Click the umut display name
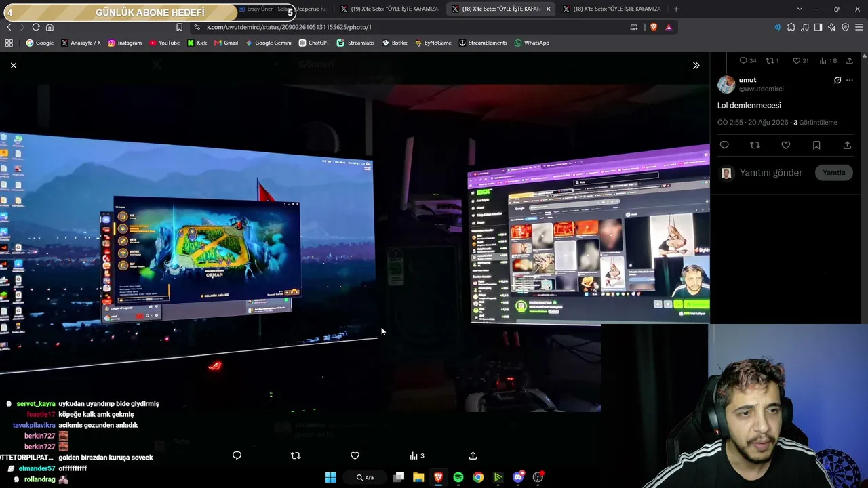868x488 pixels. [x=747, y=80]
